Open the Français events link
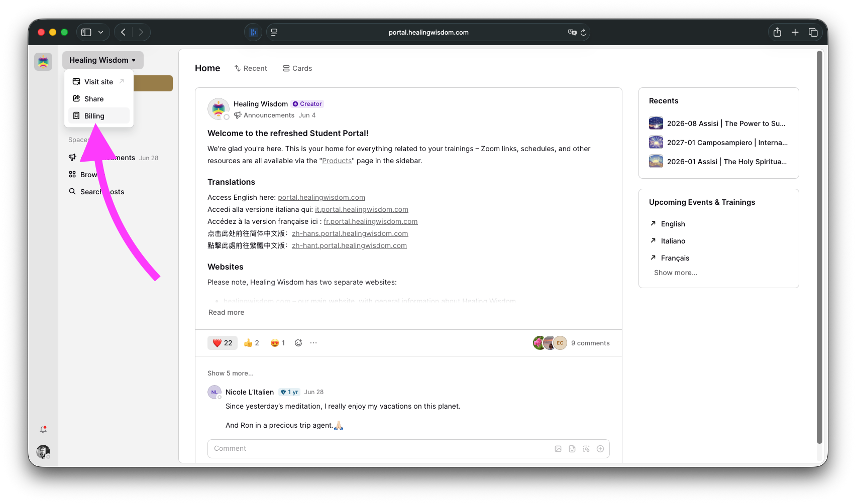The height and width of the screenshot is (504, 856). [x=670, y=258]
